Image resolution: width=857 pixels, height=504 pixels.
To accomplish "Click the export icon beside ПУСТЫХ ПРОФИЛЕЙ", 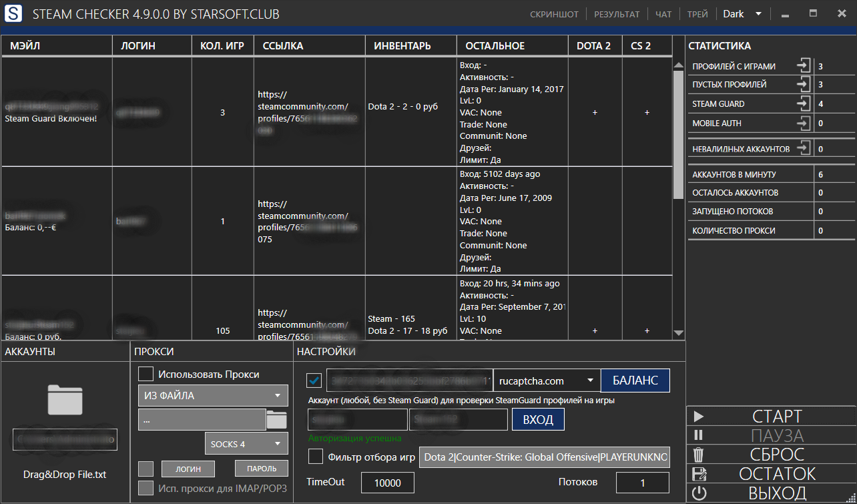I will coord(804,85).
